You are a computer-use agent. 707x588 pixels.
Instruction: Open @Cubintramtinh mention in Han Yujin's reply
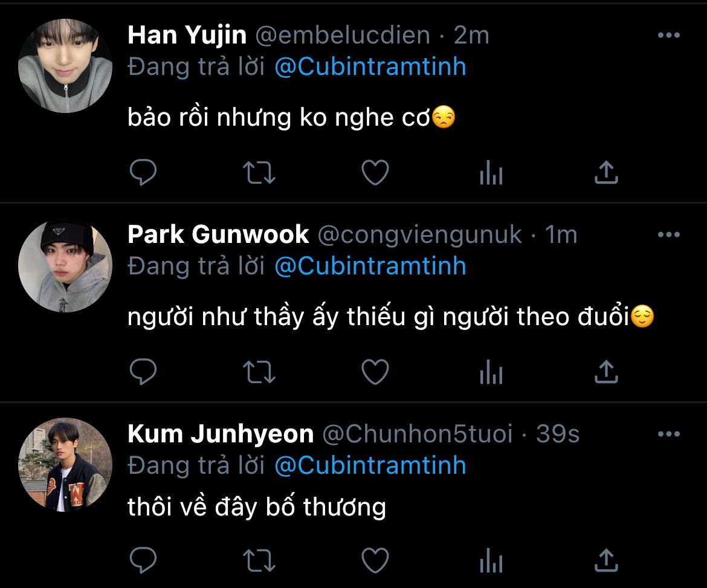tap(370, 66)
